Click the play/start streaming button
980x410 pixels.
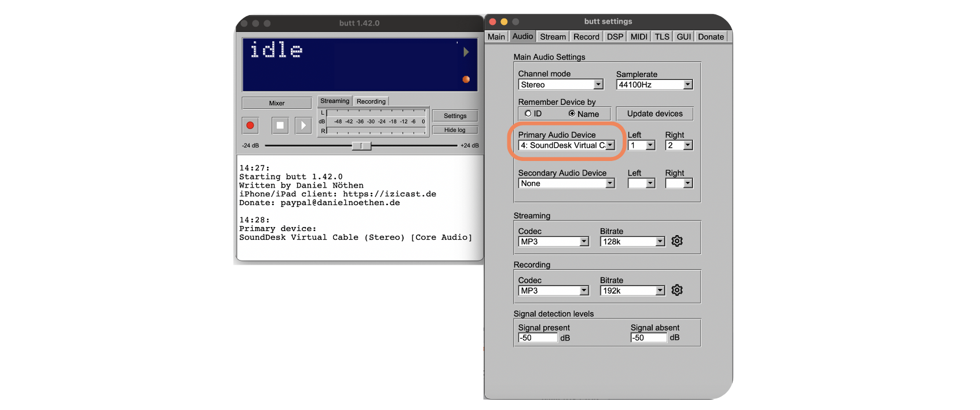(x=303, y=125)
